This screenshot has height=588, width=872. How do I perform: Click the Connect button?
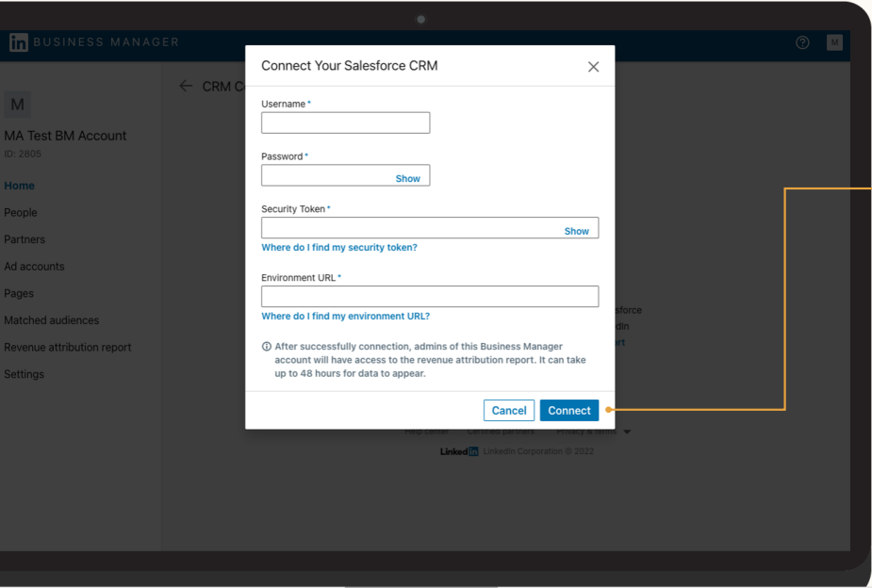(x=568, y=410)
